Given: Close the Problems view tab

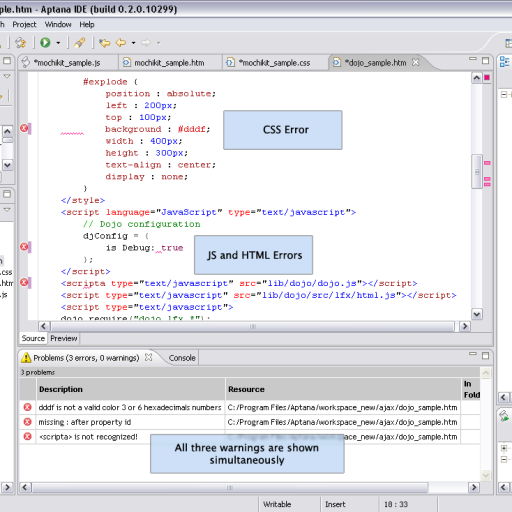Looking at the screenshot, I should (149, 357).
